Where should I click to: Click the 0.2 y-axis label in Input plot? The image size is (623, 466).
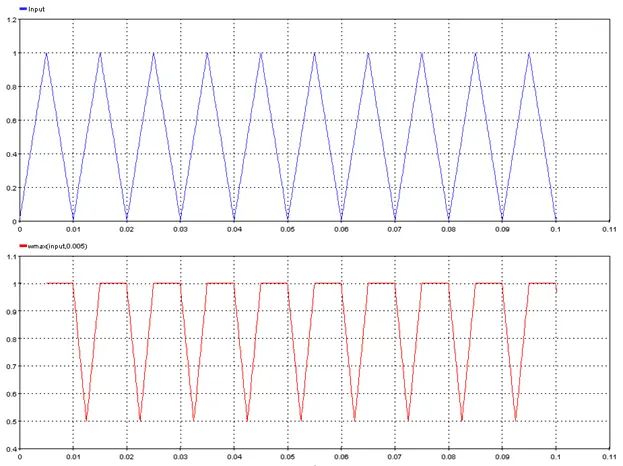point(12,188)
